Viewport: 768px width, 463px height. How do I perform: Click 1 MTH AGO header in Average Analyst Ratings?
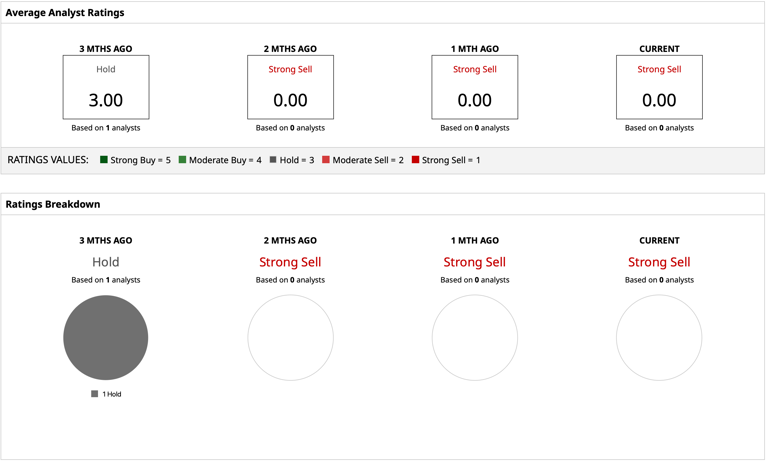pyautogui.click(x=475, y=49)
